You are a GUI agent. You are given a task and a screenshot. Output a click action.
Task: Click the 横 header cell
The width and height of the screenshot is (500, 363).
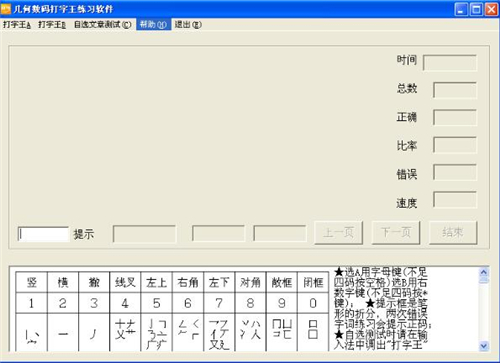point(63,283)
